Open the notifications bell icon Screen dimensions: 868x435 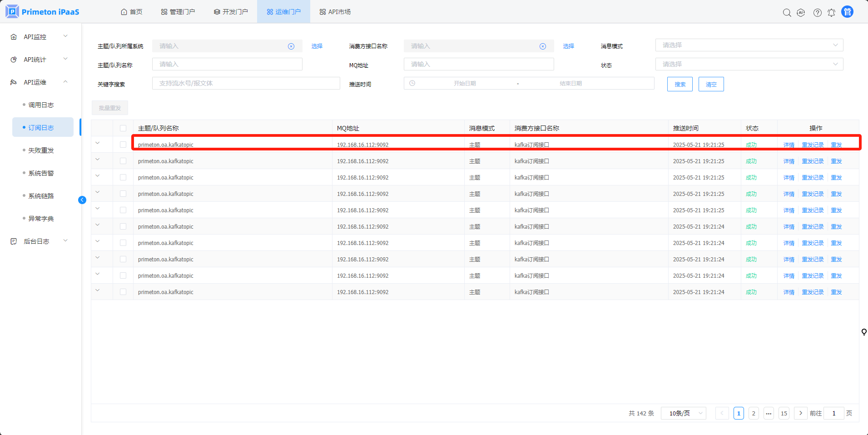[831, 13]
